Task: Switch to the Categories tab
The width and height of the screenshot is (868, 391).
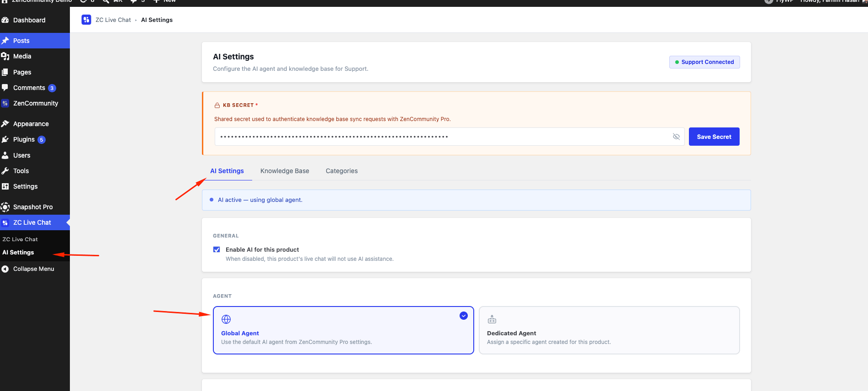Action: [342, 171]
